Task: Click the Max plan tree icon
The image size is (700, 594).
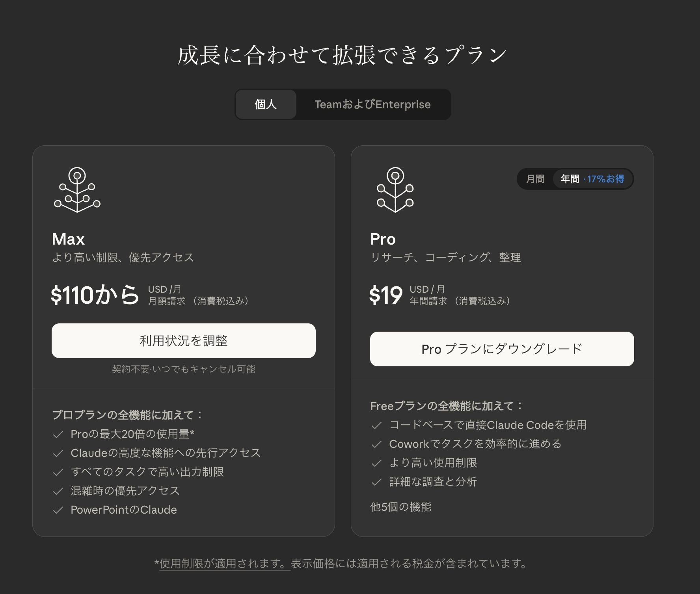Action: 77,190
